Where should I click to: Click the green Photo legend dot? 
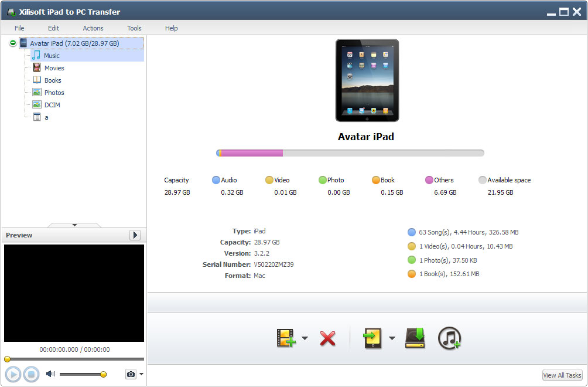[x=323, y=180]
